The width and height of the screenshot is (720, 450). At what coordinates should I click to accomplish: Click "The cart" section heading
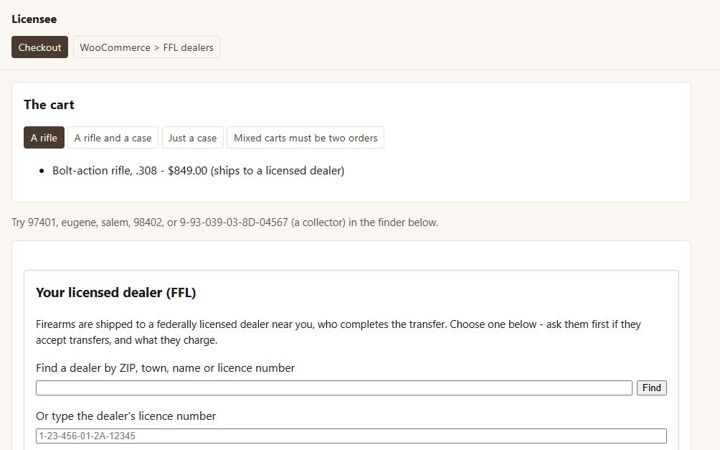pos(49,105)
